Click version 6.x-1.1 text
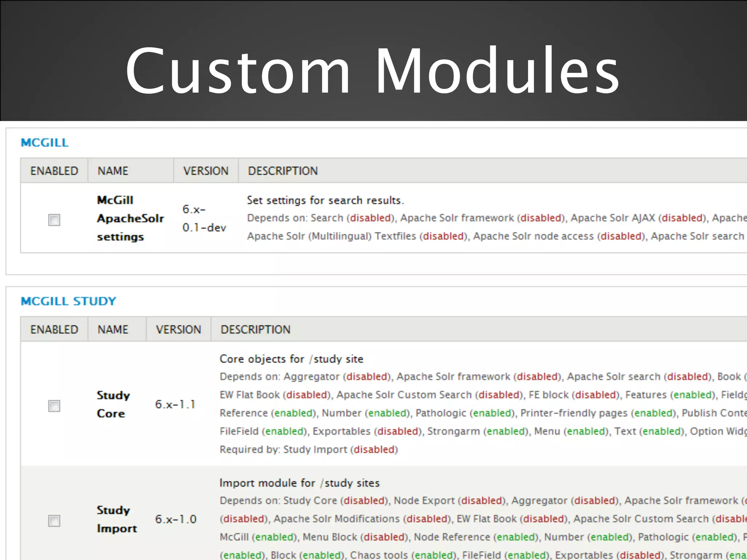Viewport: 747px width, 560px height. [x=175, y=404]
